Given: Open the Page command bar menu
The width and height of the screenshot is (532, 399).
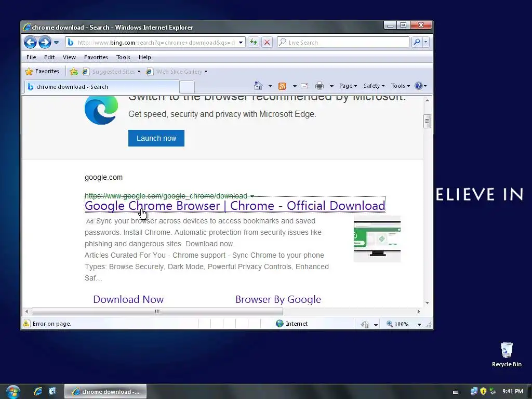Looking at the screenshot, I should coord(348,86).
